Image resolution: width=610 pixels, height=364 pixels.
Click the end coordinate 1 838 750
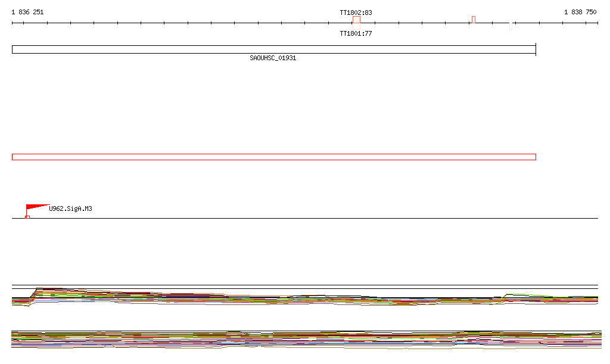[x=580, y=12]
